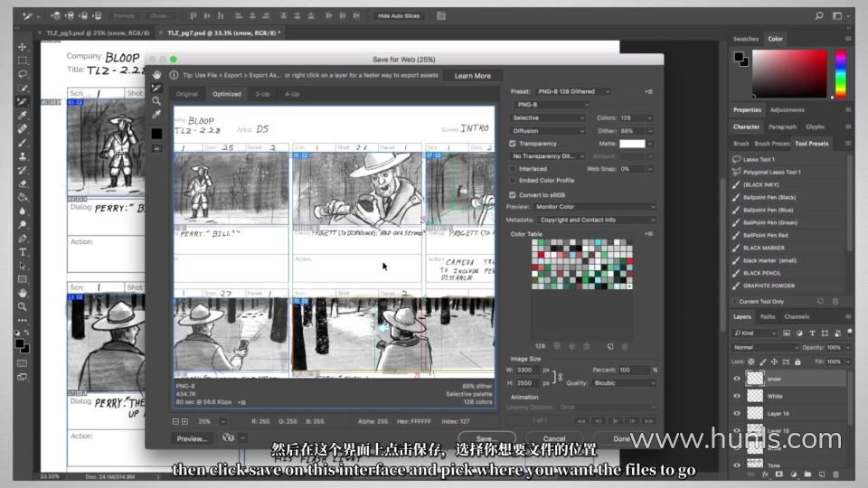Viewport: 868px width, 488px height.
Task: Switch to Original tab in Save for Web
Action: [186, 94]
